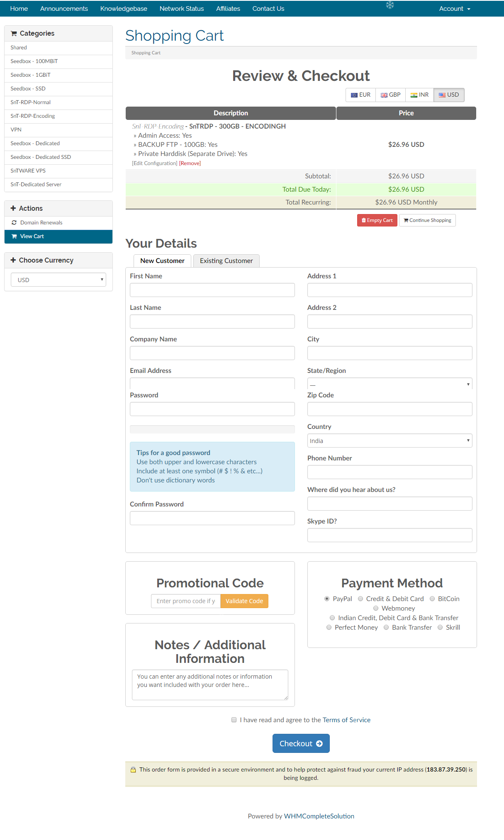504x840 pixels.
Task: Click the Skype ID input field
Action: [x=390, y=535]
